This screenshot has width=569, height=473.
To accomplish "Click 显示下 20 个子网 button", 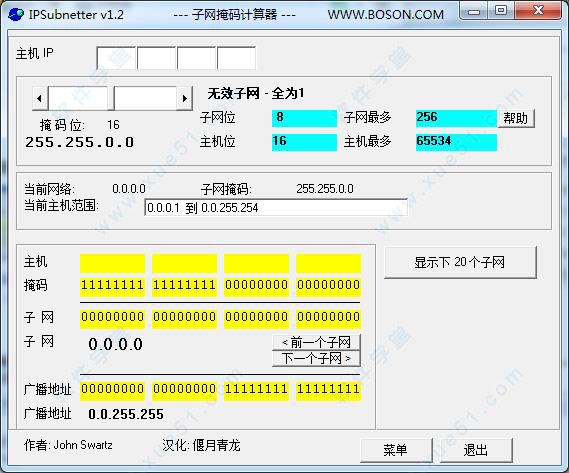I will 460,262.
